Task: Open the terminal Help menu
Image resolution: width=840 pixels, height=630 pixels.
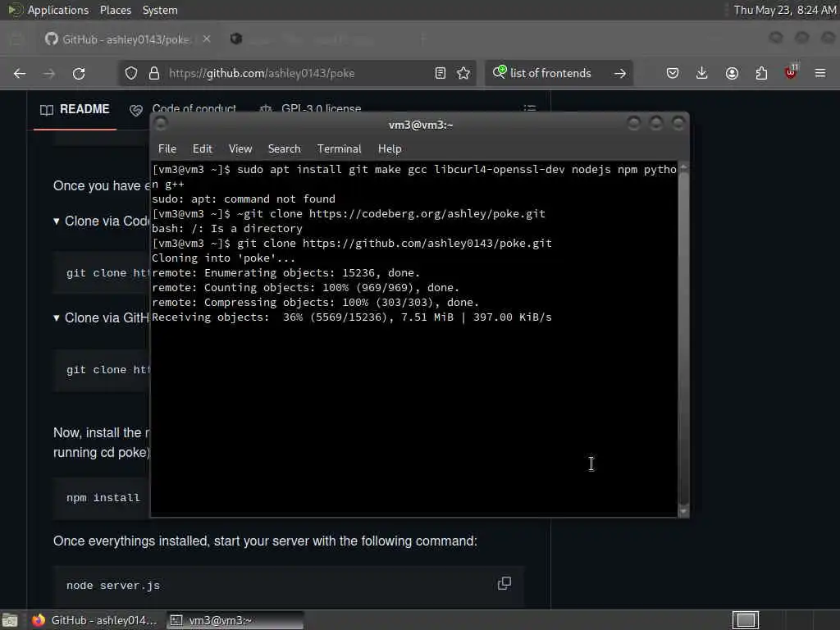Action: [x=390, y=149]
